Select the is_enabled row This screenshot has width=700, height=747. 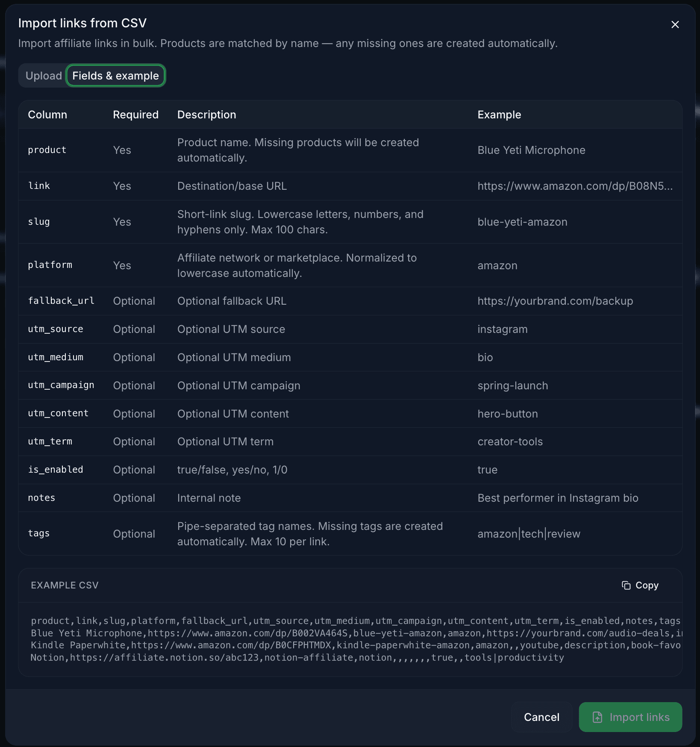[x=56, y=469]
